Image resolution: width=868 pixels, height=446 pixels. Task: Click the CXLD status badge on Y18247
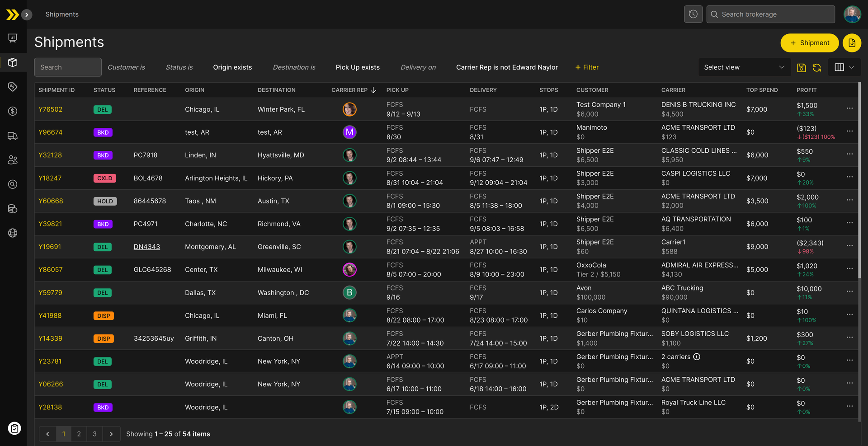104,178
